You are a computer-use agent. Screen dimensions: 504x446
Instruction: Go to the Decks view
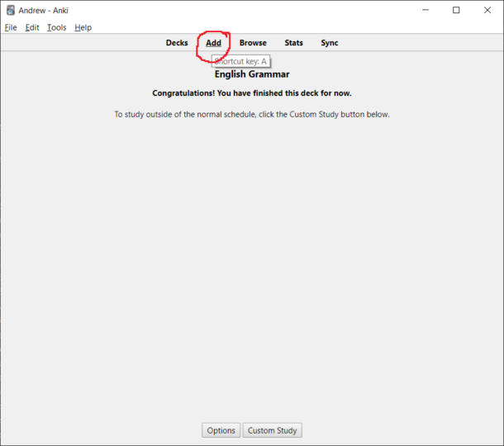pyautogui.click(x=177, y=43)
